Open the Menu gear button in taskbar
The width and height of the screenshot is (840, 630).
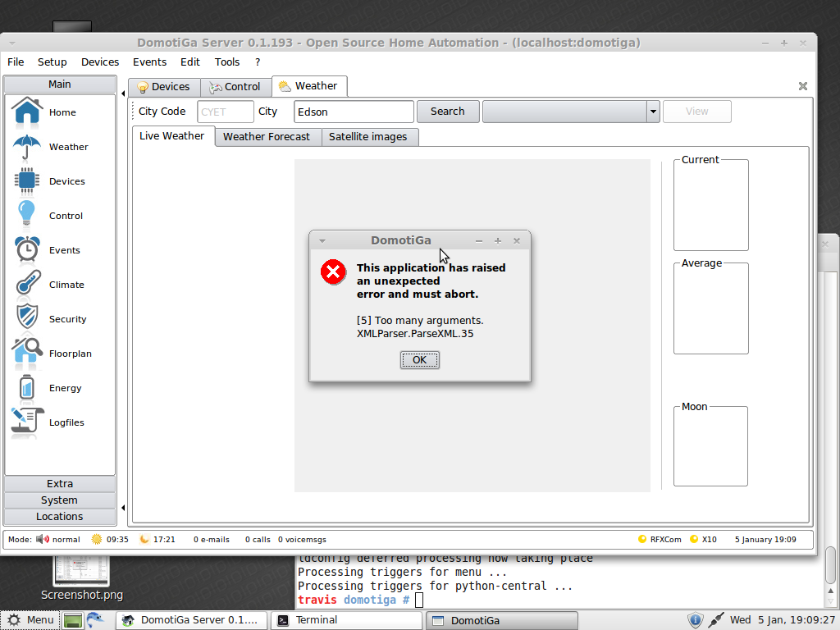(x=30, y=620)
